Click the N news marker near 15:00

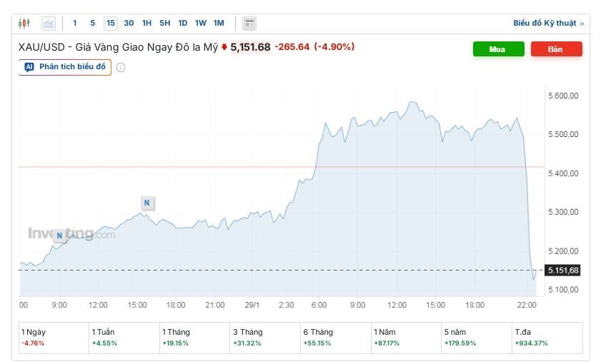click(146, 203)
